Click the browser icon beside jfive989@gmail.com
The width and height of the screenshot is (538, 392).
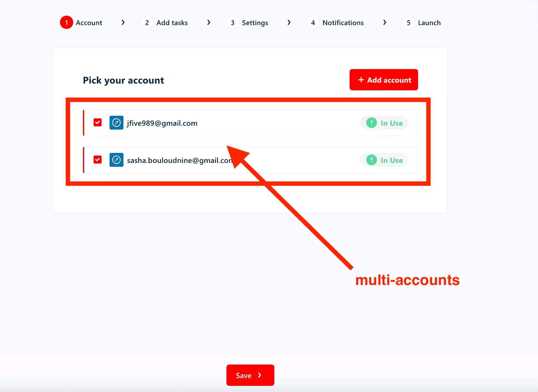coord(116,123)
